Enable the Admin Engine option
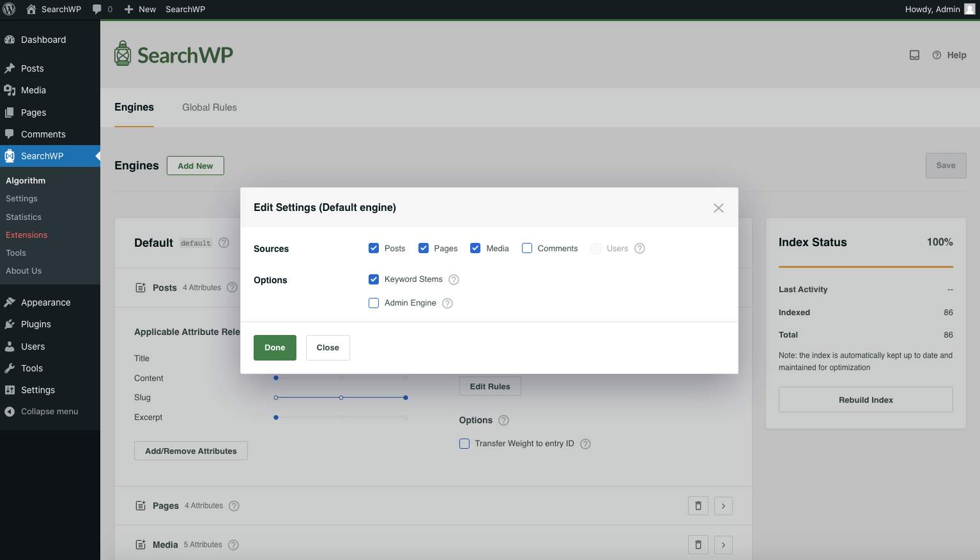 pyautogui.click(x=374, y=303)
